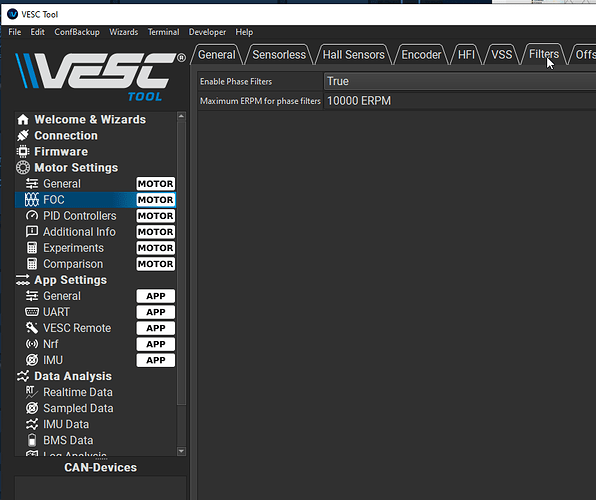Open BMS Data page
The image size is (596, 500).
pos(68,440)
